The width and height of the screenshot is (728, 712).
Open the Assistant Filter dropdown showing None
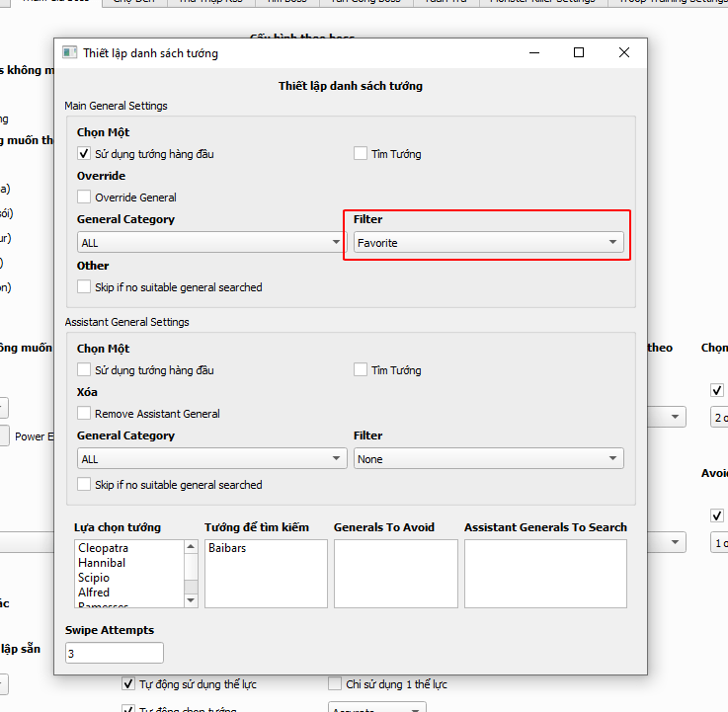pyautogui.click(x=488, y=459)
